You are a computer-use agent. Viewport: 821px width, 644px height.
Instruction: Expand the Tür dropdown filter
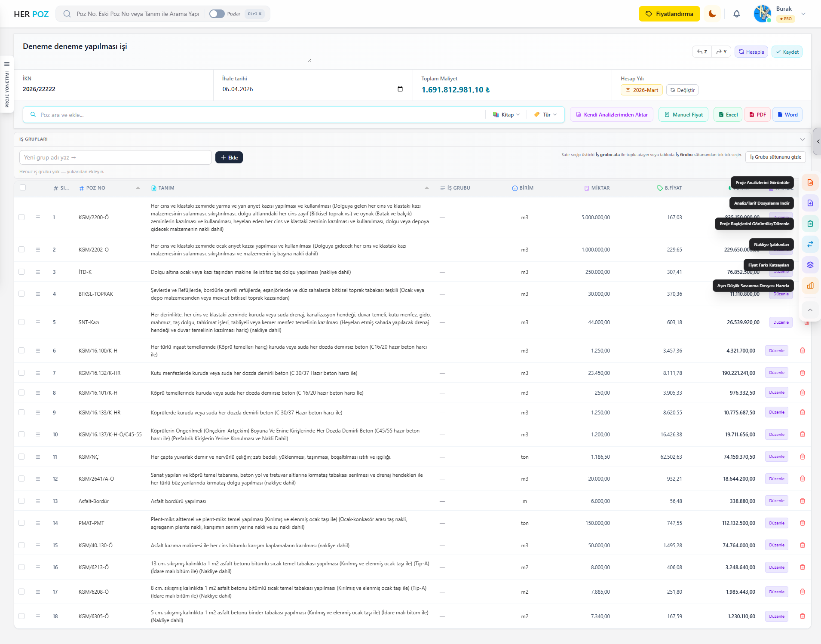(545, 115)
